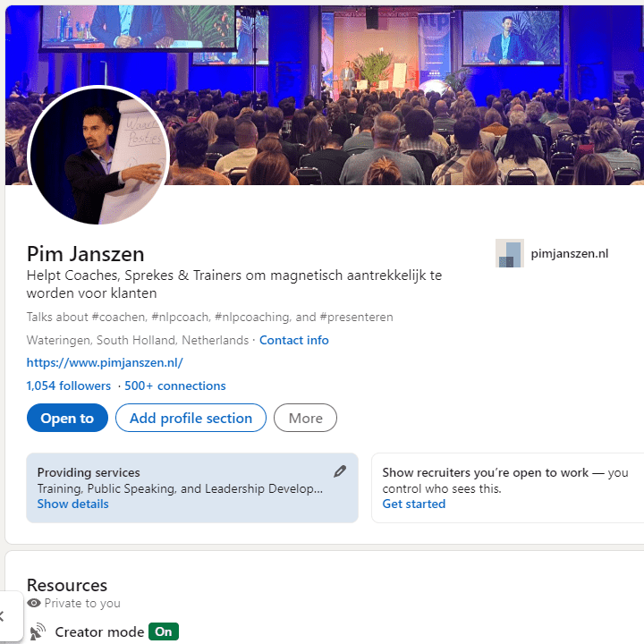This screenshot has width=644, height=644.
Task: Click the pencil edit icon on Providing services
Action: (x=340, y=471)
